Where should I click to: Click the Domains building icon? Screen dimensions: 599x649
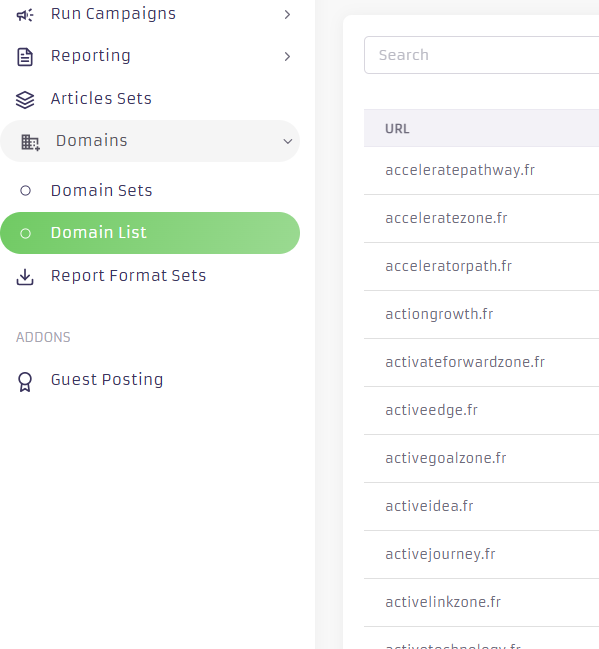coord(30,142)
